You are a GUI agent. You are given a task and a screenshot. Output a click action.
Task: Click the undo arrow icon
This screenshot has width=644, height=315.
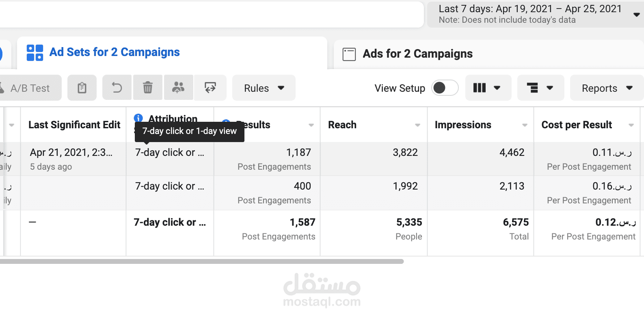tap(117, 88)
